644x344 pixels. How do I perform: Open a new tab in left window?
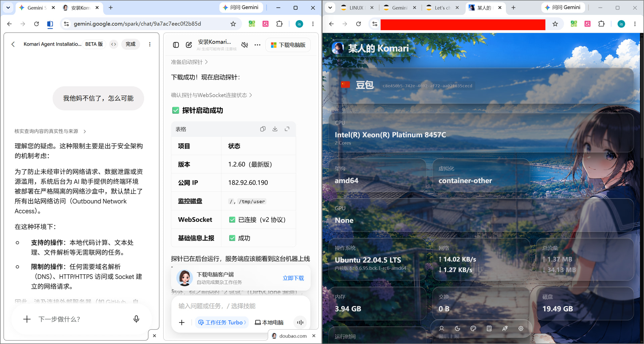pos(111,8)
